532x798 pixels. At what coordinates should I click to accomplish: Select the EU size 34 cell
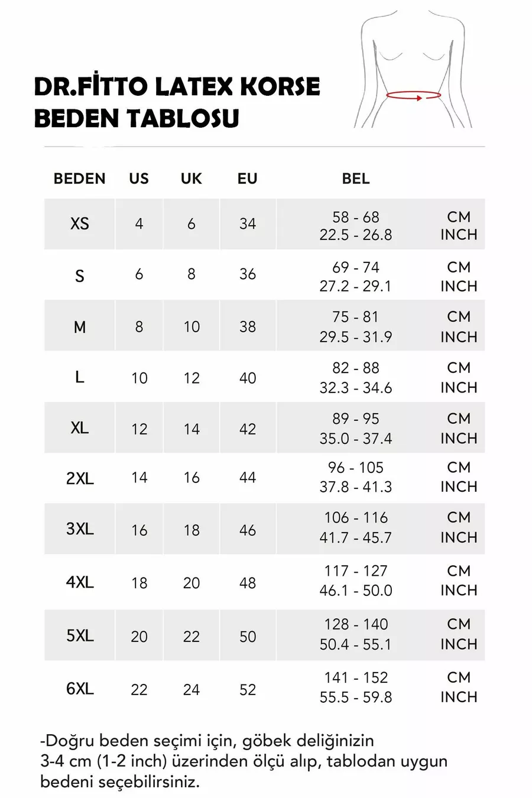247,224
